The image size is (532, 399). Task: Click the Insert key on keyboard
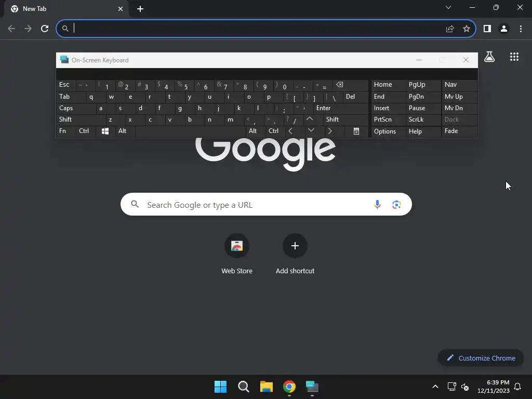[x=388, y=108]
